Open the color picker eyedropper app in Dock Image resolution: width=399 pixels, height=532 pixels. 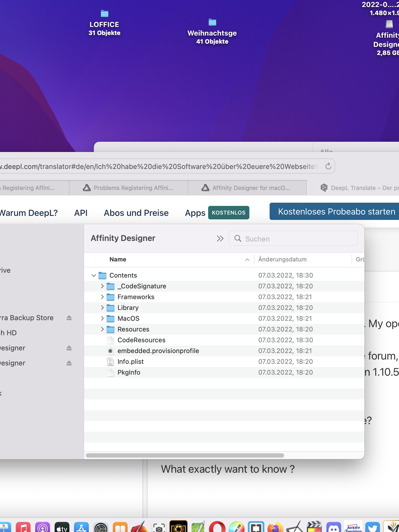tap(237, 527)
